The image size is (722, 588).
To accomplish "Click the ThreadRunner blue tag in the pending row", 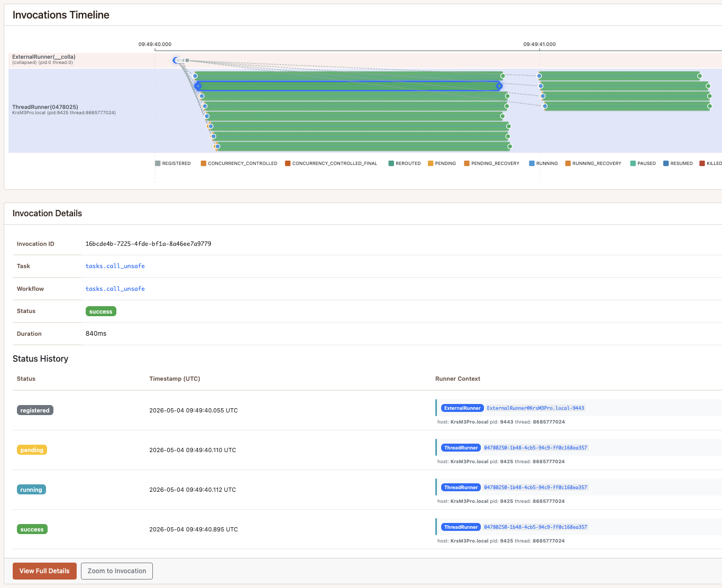I will [461, 448].
